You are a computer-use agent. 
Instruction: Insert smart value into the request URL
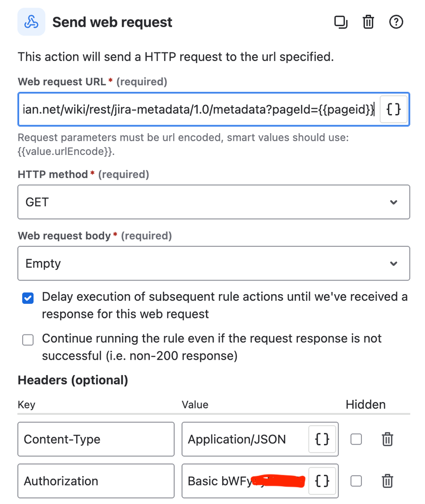[x=393, y=109]
